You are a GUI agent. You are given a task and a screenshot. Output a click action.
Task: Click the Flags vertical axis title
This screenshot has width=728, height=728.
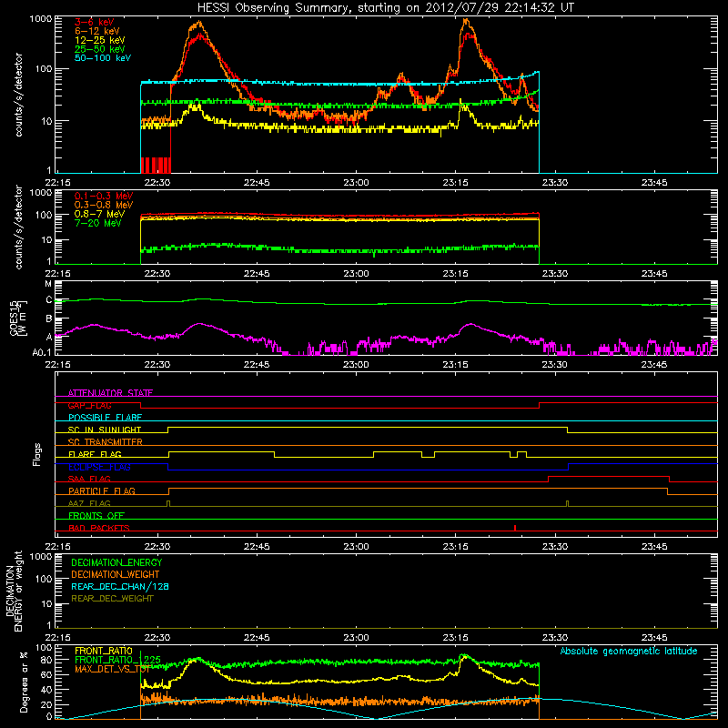point(37,454)
